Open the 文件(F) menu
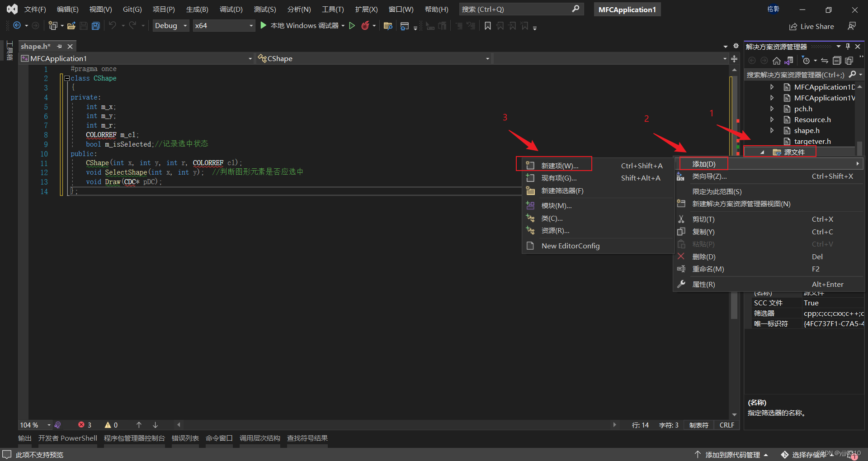 pyautogui.click(x=35, y=9)
